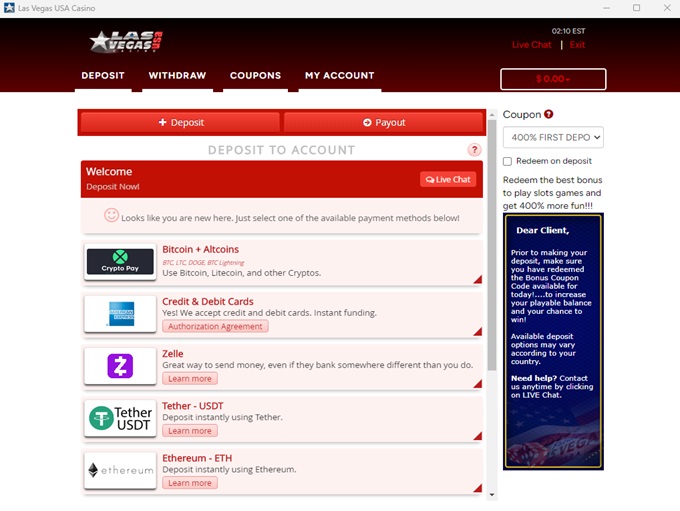The image size is (680, 511).
Task: Click the scrollbar down arrow
Action: [492, 495]
